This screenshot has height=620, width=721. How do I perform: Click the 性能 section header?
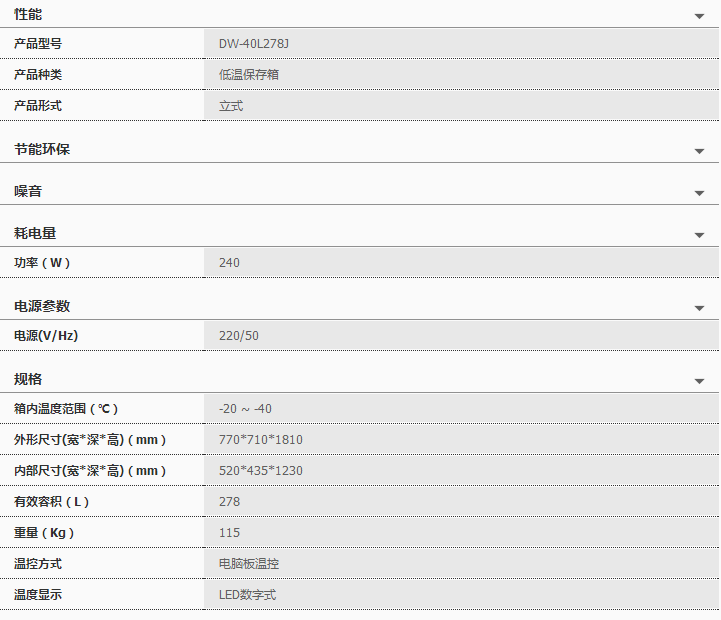point(28,14)
